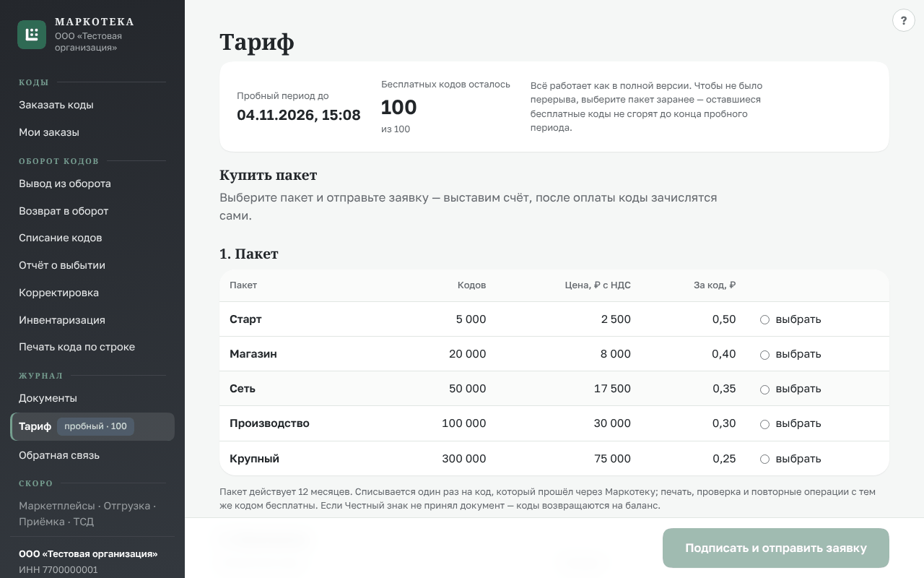
Task: Go to Документы journal
Action: (92, 398)
